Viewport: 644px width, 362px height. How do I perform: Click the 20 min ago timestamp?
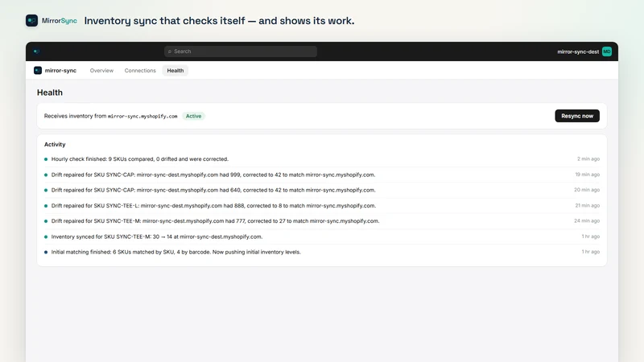pos(587,190)
